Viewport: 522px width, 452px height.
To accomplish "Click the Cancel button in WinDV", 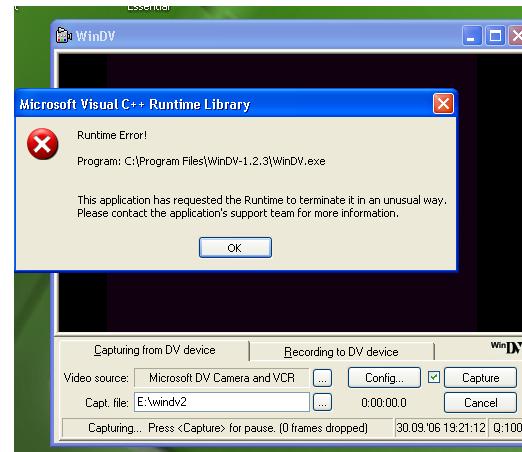I will tap(480, 403).
